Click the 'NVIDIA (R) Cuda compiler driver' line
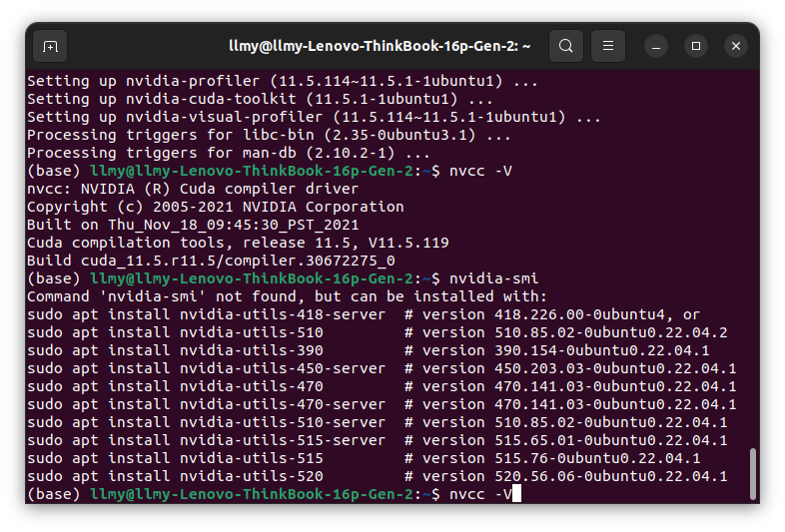This screenshot has height=532, width=785. click(193, 190)
